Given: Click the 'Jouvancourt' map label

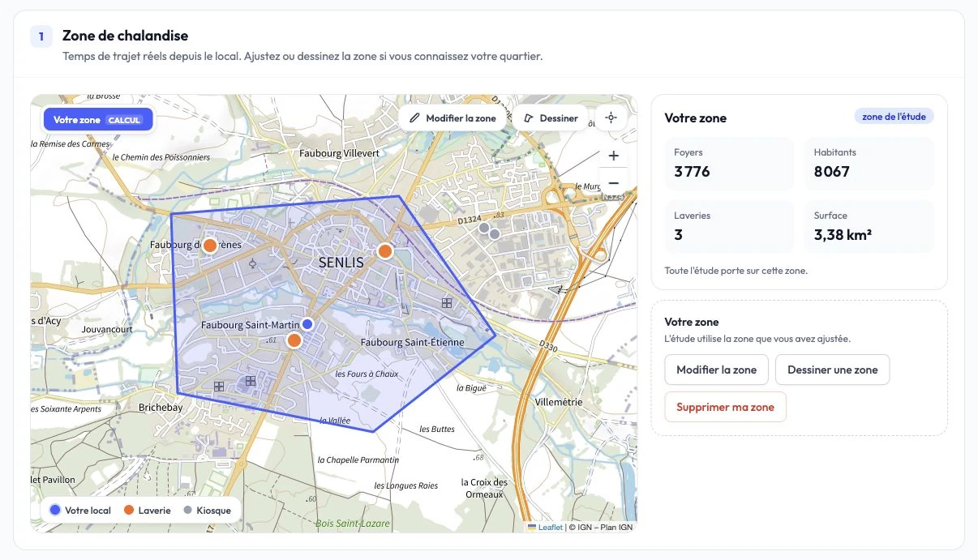Looking at the screenshot, I should [x=107, y=331].
